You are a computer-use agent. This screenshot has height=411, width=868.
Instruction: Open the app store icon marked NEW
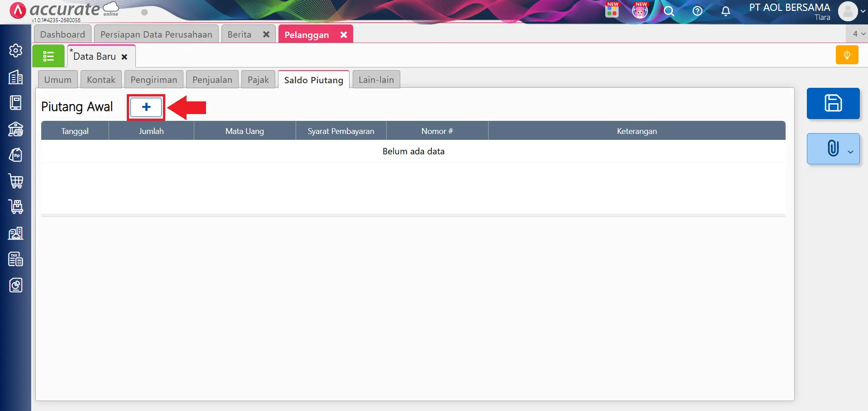tap(612, 10)
